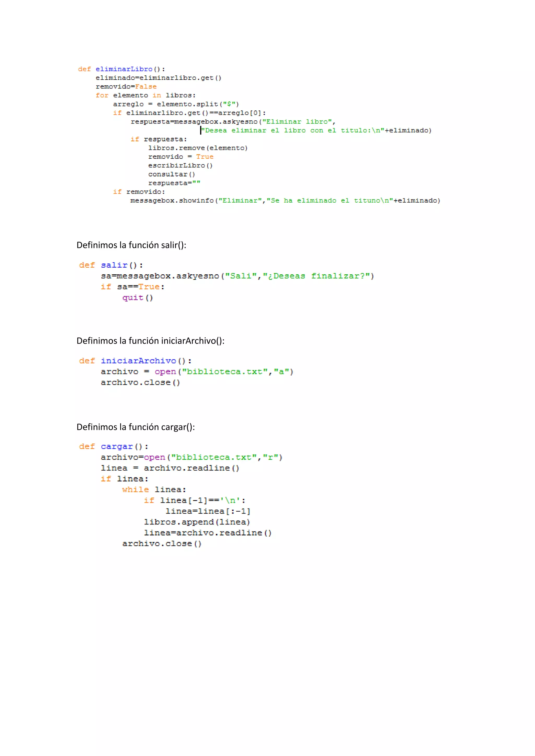Click the text cursor before "Desea eliminar"
The width and height of the screenshot is (535, 756).
(201, 130)
